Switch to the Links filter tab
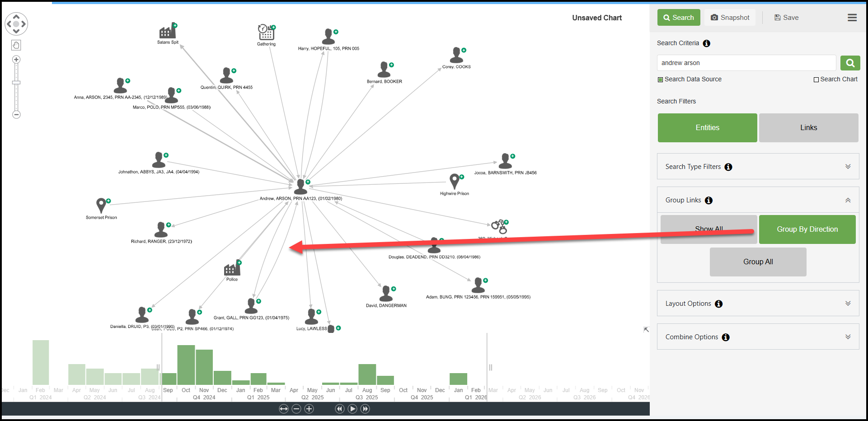Image resolution: width=868 pixels, height=421 pixels. [808, 128]
